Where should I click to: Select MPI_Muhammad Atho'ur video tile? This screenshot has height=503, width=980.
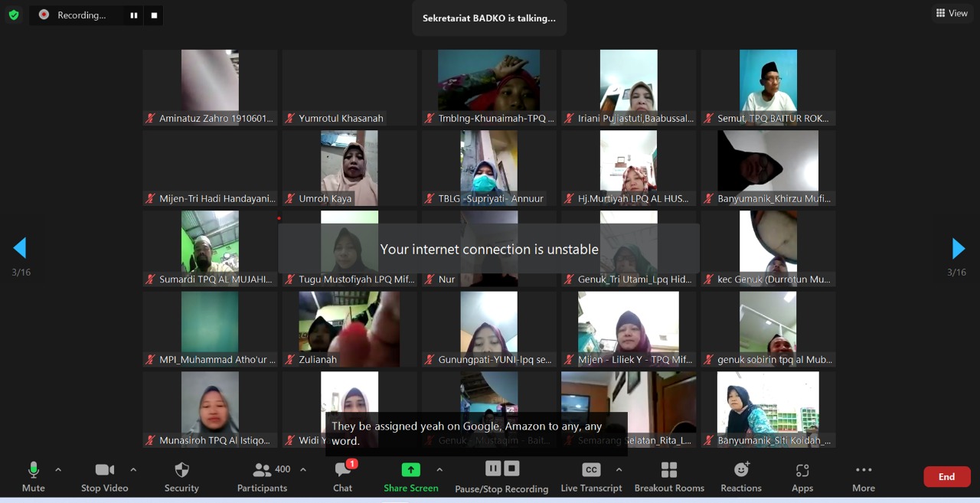pos(210,329)
